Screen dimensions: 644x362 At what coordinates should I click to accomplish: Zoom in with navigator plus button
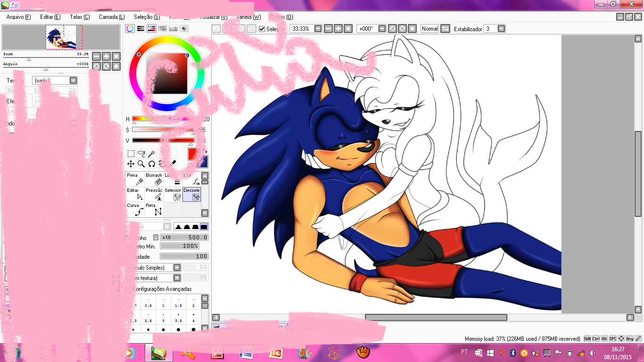coord(106,56)
